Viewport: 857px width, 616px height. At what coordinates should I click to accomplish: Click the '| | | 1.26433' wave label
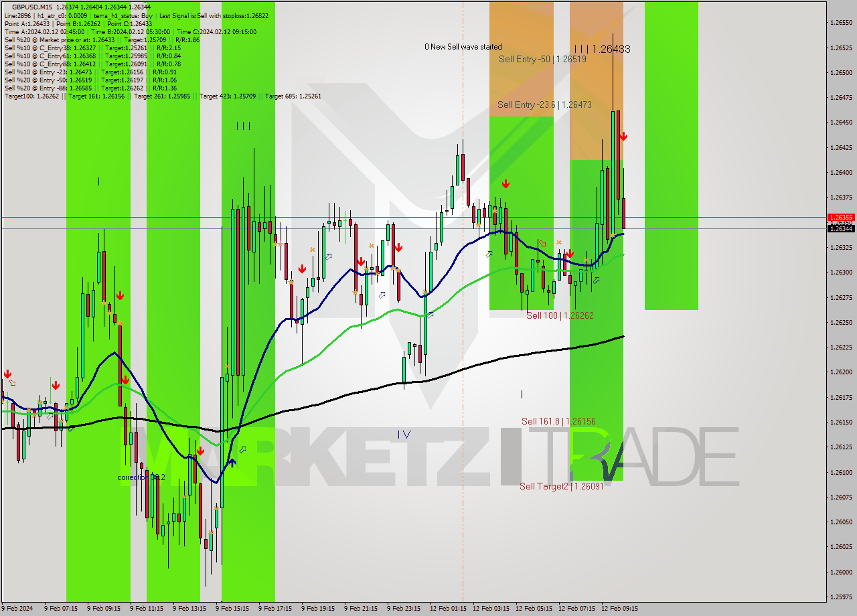tap(602, 49)
